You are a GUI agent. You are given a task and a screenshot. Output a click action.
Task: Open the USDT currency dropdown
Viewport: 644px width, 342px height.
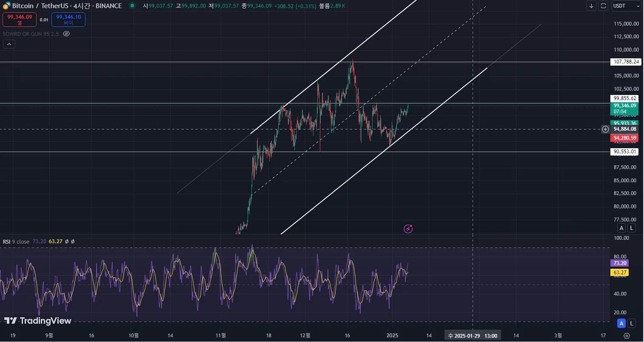click(626, 6)
